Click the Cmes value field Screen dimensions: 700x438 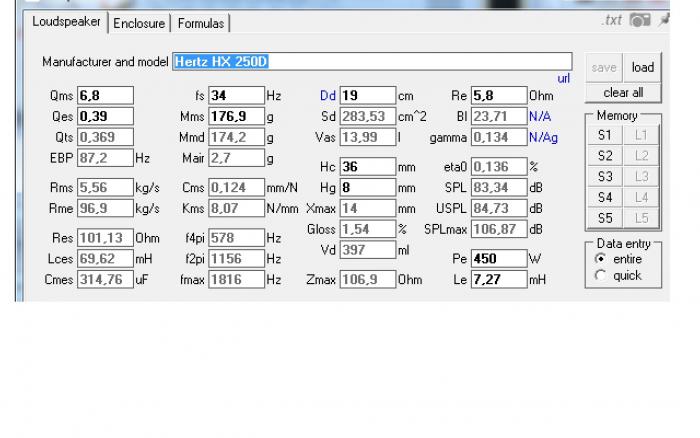[105, 279]
